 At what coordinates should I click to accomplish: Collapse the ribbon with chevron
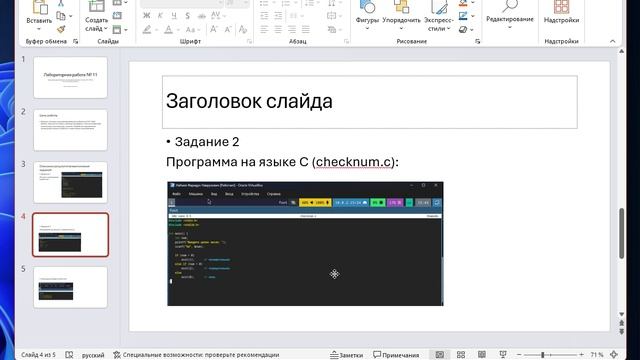tap(613, 41)
